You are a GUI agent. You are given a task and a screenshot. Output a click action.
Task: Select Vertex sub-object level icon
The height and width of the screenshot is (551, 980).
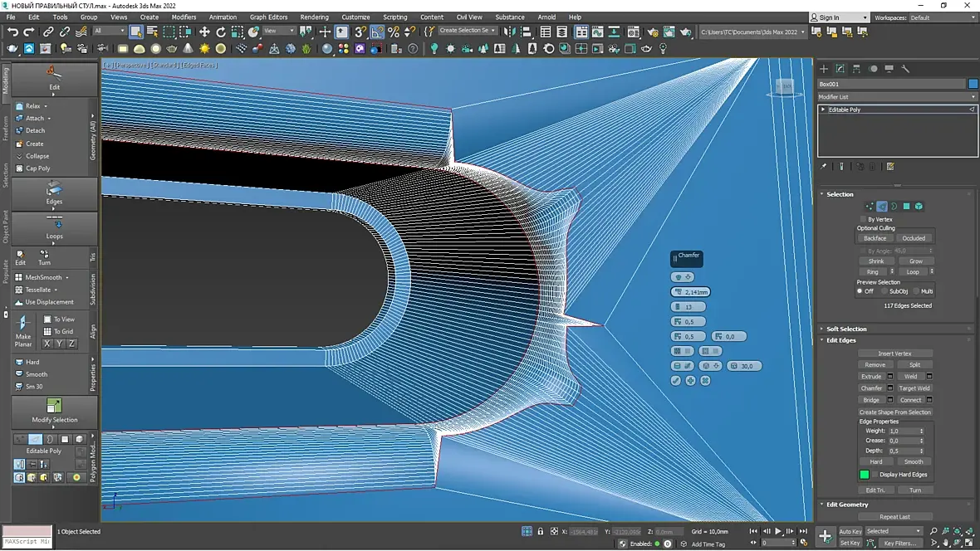click(869, 207)
